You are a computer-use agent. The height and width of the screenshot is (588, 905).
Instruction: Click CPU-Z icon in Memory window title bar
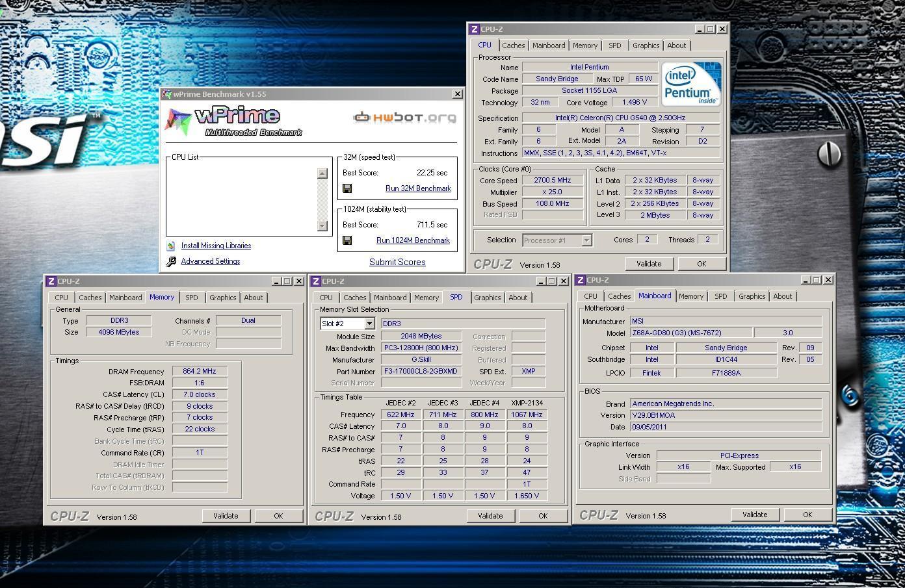(x=51, y=281)
